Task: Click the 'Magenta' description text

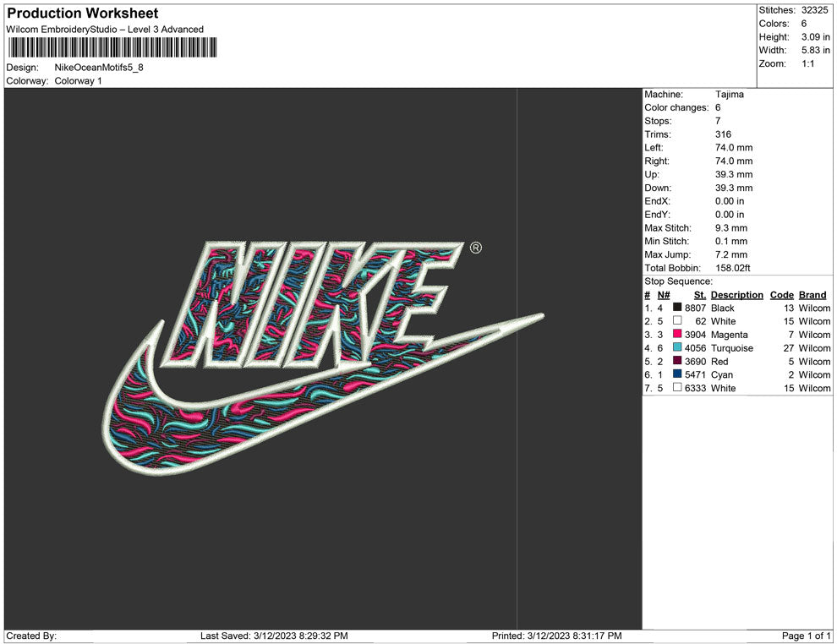Action: 729,335
